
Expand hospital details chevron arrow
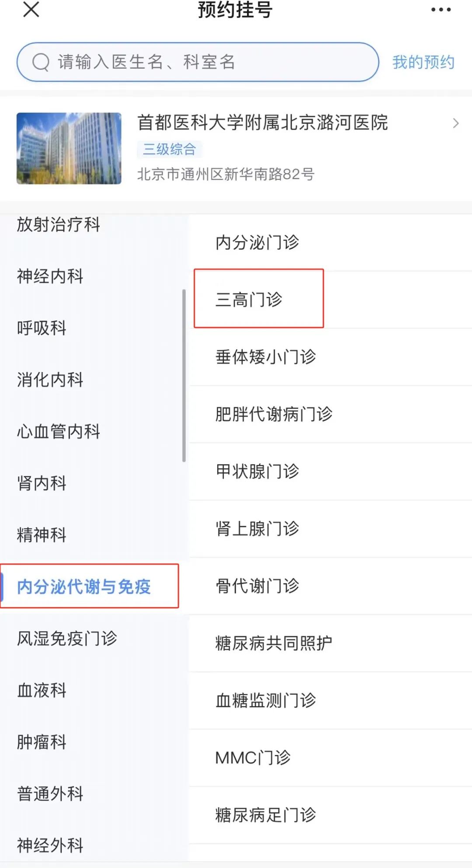point(456,123)
